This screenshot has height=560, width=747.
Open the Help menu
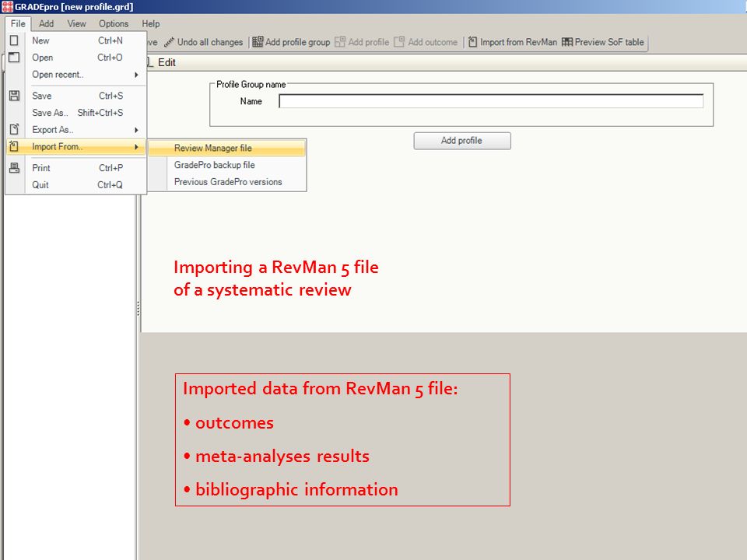[150, 23]
